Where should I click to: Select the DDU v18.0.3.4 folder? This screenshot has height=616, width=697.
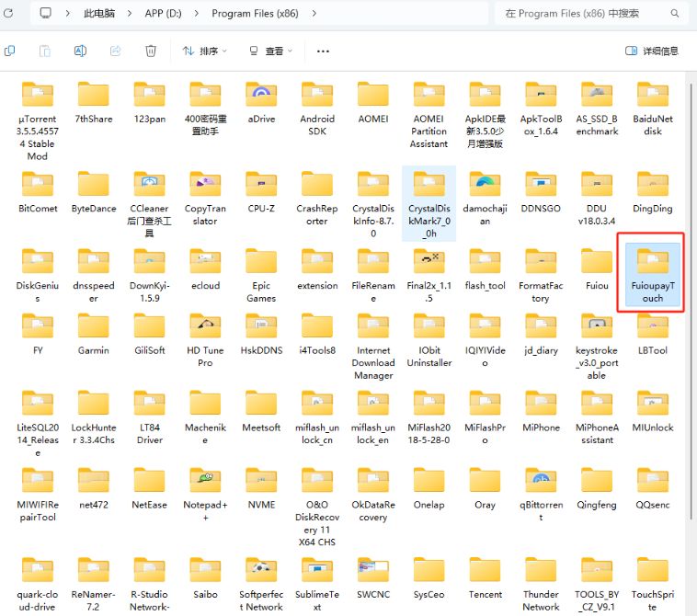tap(597, 198)
